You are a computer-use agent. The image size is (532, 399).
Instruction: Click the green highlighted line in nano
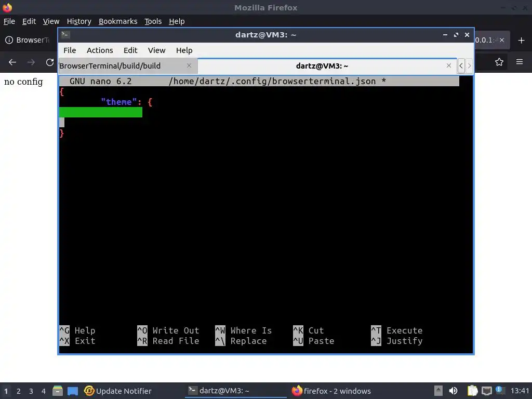click(x=101, y=112)
